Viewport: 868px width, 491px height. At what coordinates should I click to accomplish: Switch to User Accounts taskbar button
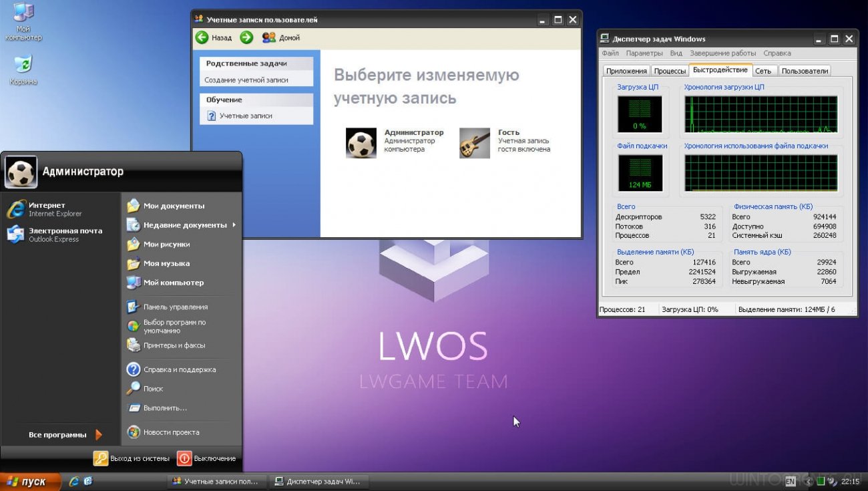point(217,481)
